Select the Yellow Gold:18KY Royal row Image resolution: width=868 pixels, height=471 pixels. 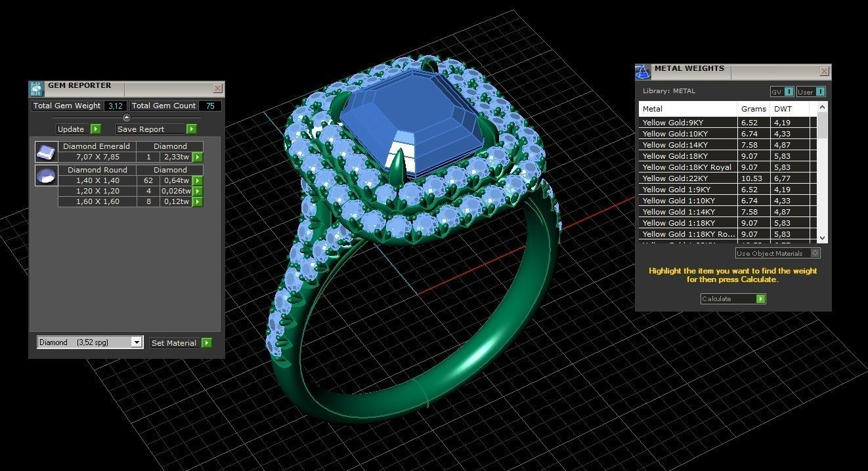(728, 167)
